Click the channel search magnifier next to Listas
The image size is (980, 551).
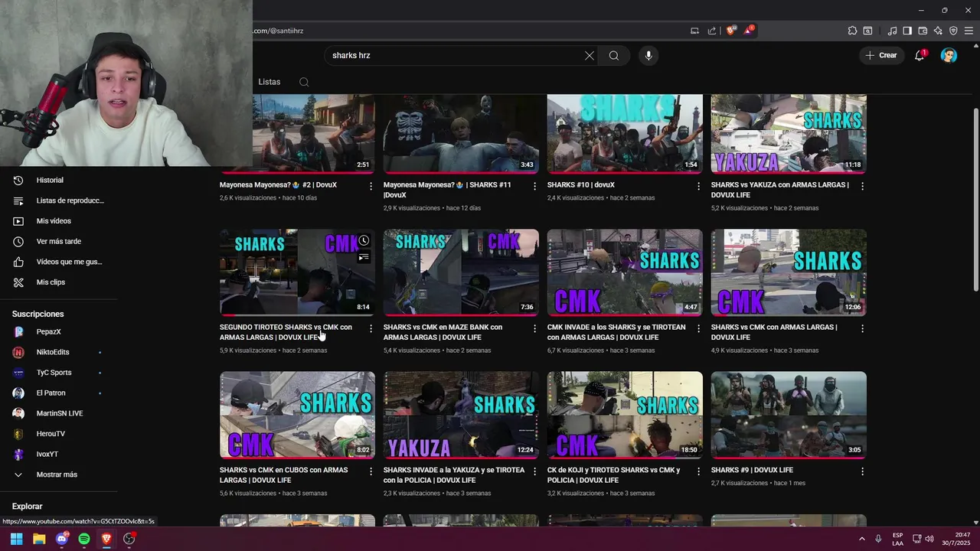point(304,82)
